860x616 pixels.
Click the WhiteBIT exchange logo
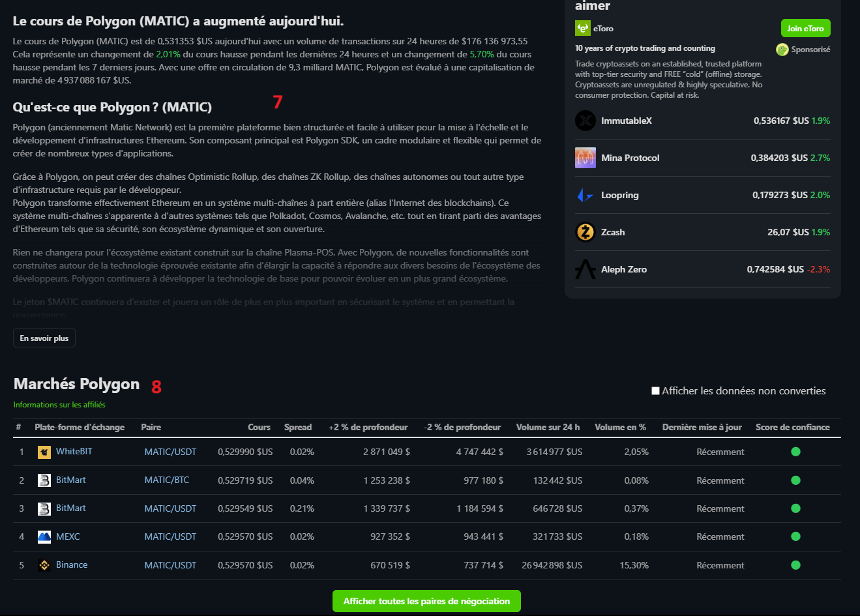[44, 452]
